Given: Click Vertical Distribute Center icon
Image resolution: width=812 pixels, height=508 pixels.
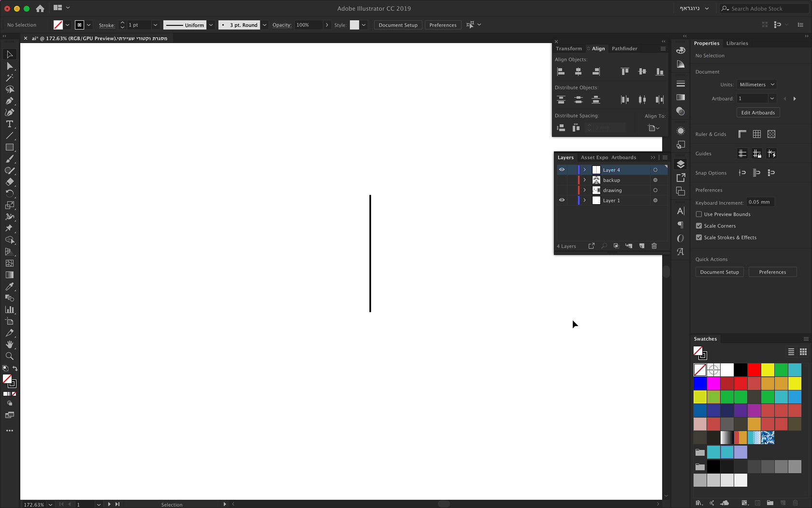Looking at the screenshot, I should [x=579, y=100].
